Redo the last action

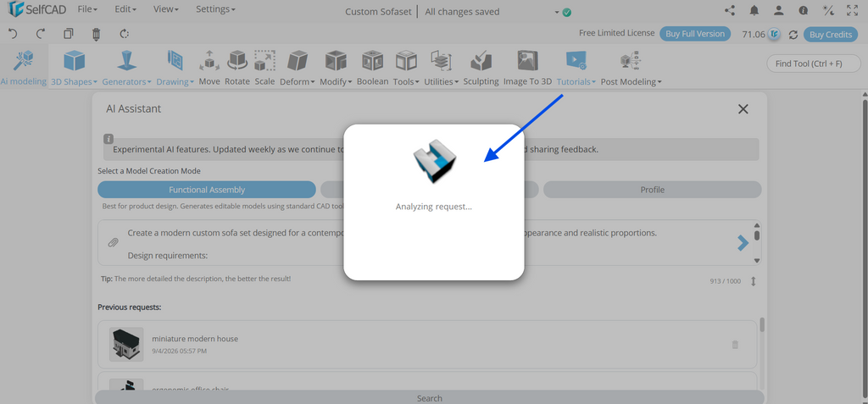(41, 34)
